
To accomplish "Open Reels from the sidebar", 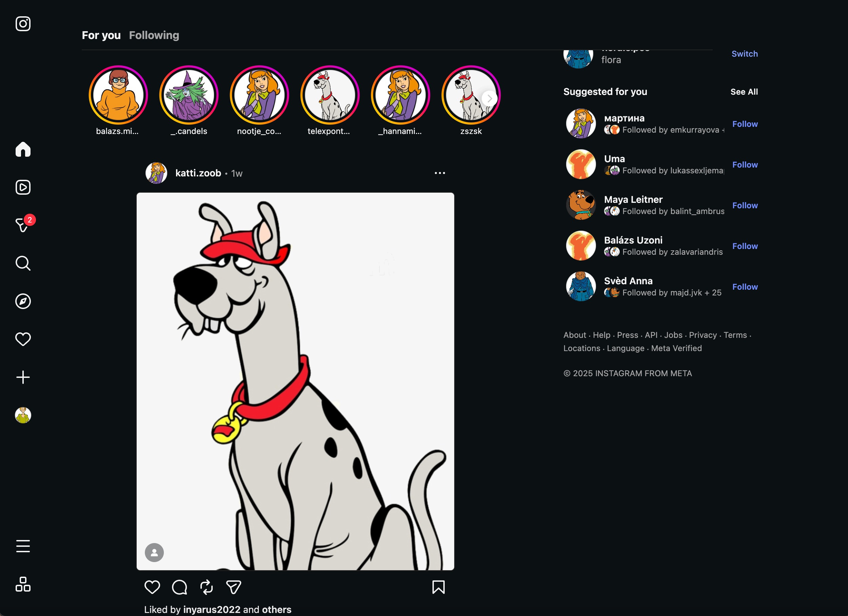I will pyautogui.click(x=23, y=187).
